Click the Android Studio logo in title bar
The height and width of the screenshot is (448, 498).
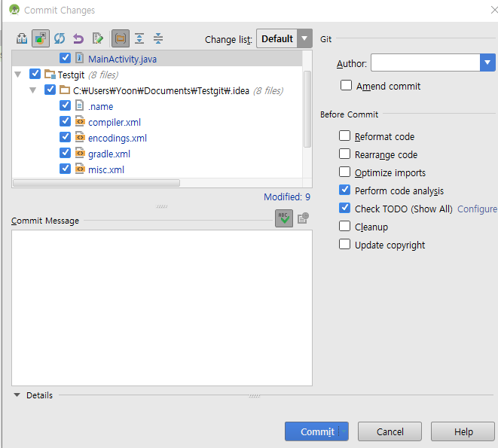(14, 10)
